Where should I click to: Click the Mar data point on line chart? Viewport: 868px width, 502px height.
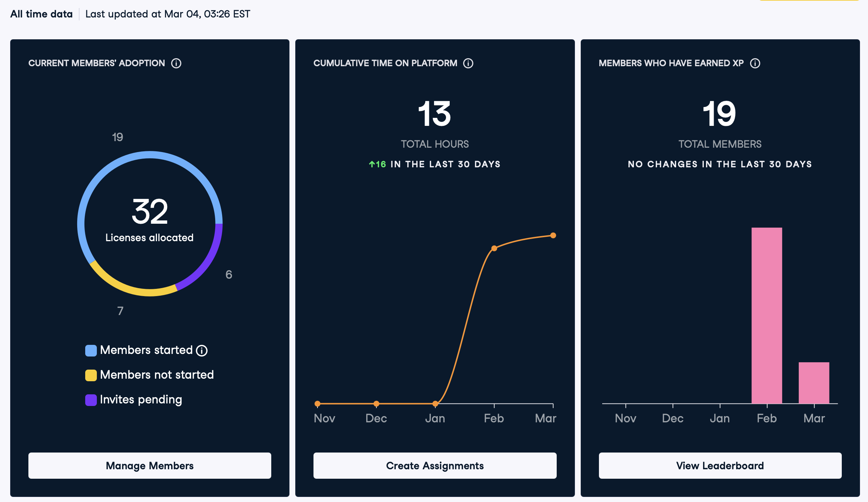[x=553, y=235]
